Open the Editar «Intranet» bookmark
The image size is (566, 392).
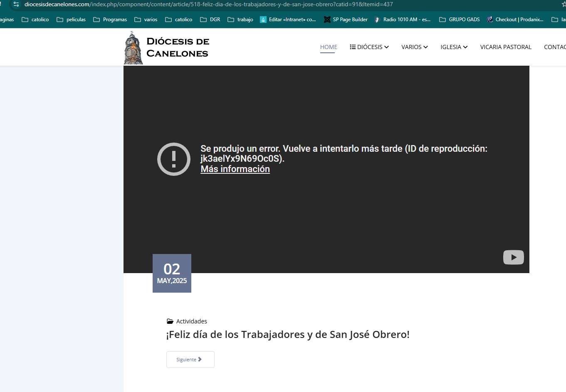[288, 20]
